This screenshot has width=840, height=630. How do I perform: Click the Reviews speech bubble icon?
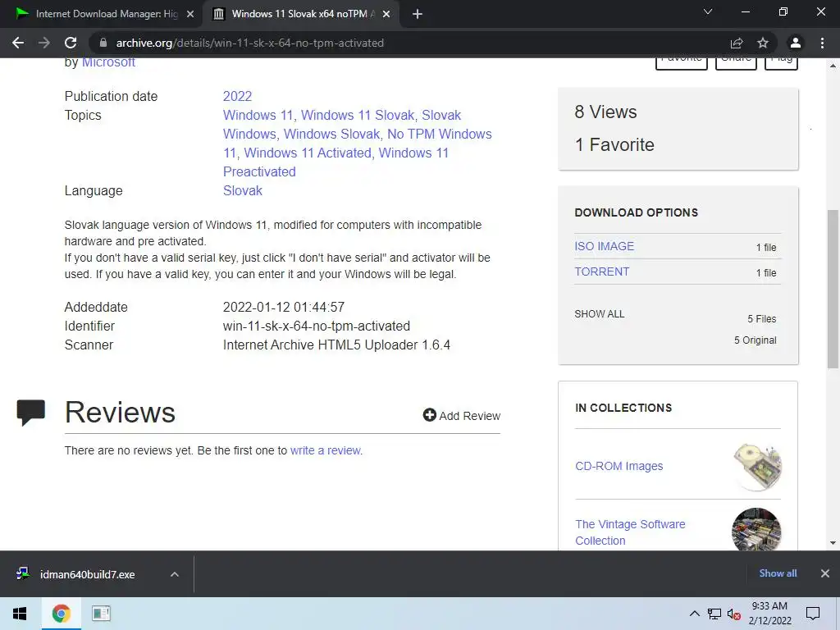tap(30, 413)
